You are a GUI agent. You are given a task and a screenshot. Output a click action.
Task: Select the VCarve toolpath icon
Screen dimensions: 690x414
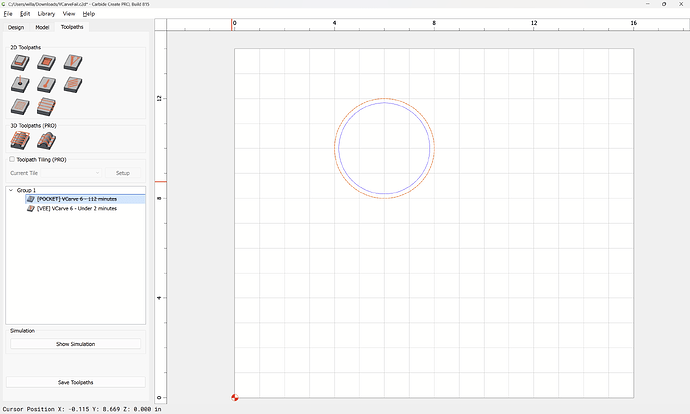pyautogui.click(x=73, y=62)
